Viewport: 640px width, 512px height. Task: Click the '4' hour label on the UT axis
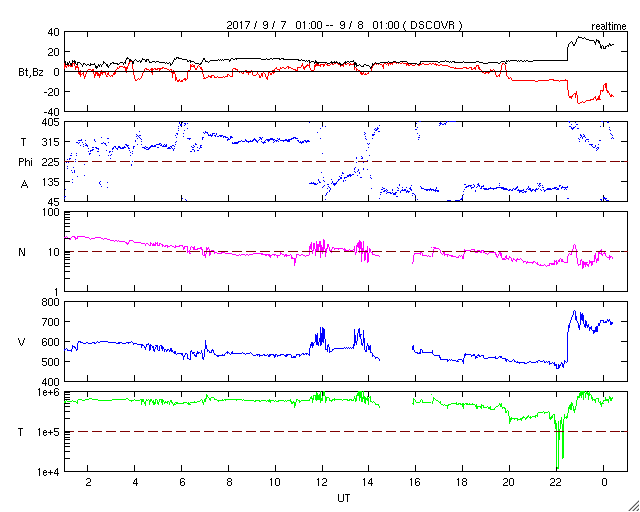tap(135, 482)
